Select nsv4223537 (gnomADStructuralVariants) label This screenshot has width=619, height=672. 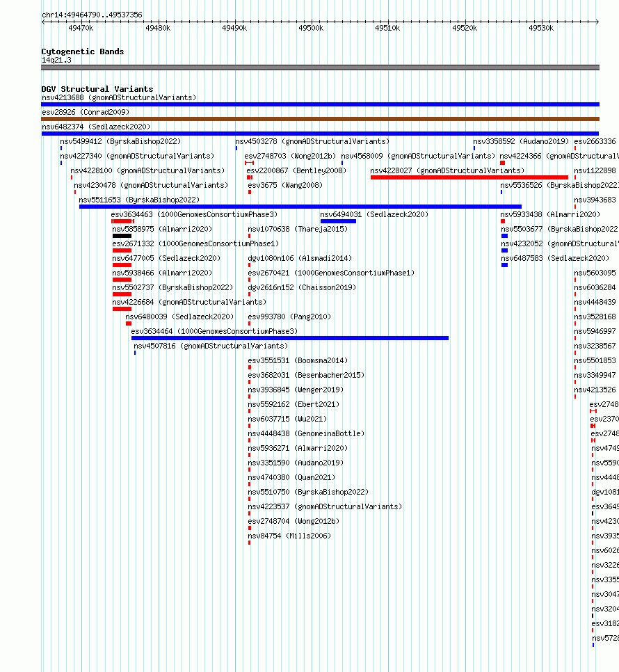(x=325, y=506)
